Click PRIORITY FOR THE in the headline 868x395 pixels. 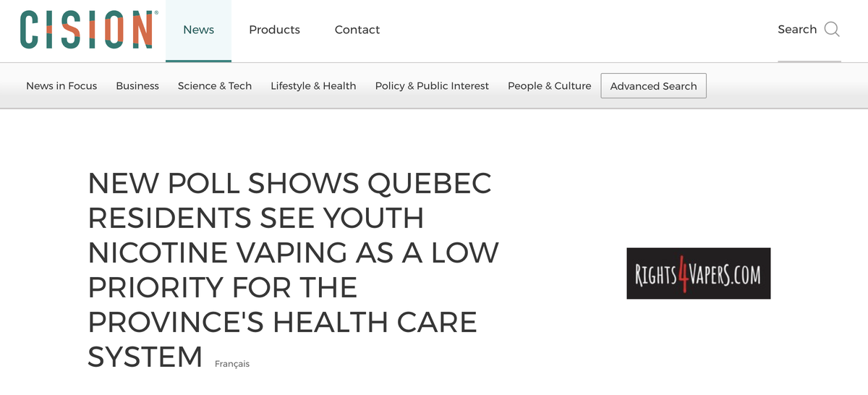223,288
